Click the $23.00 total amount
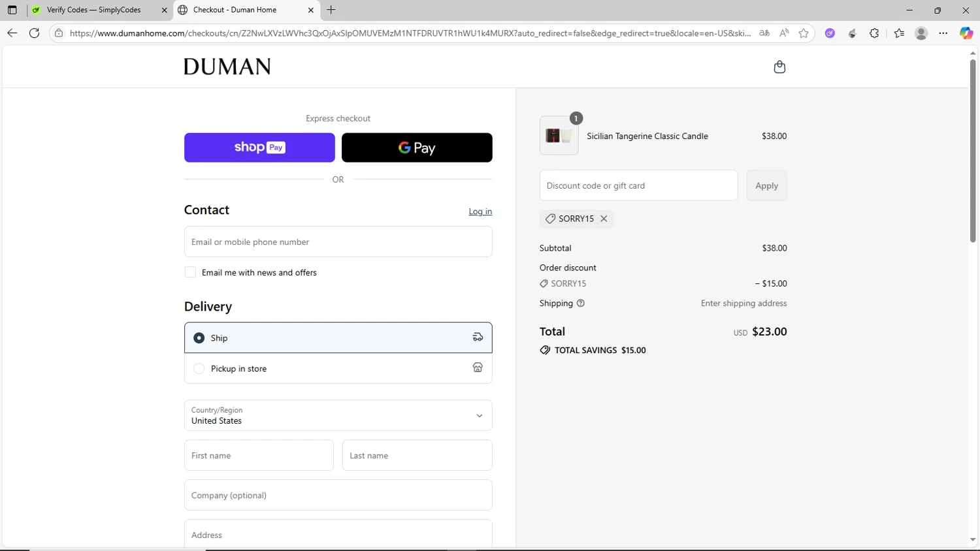 770,332
